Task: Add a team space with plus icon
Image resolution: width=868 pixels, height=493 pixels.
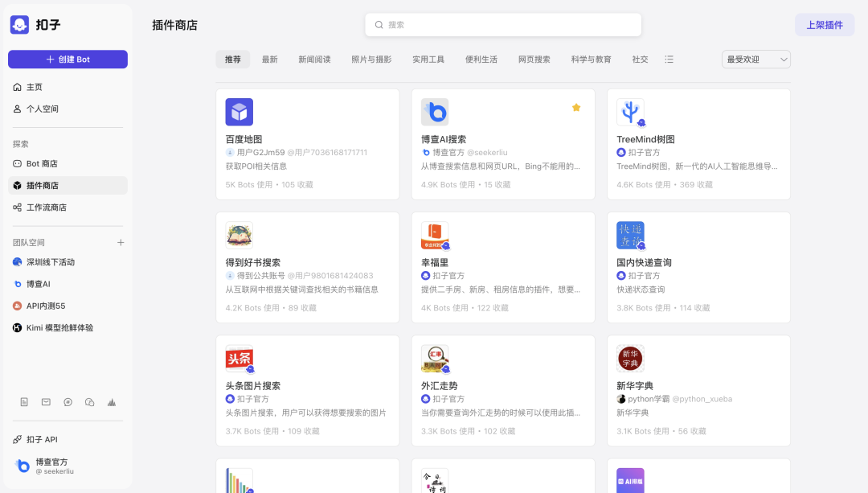Action: (x=121, y=243)
